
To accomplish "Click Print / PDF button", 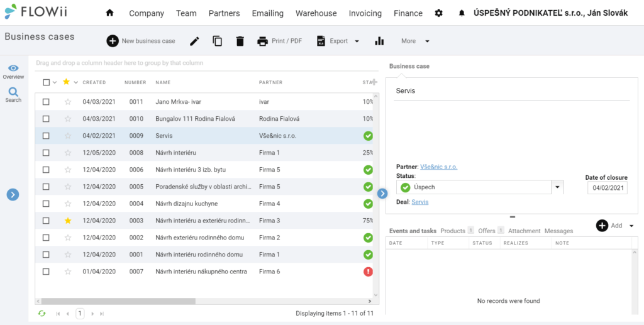I will [280, 41].
